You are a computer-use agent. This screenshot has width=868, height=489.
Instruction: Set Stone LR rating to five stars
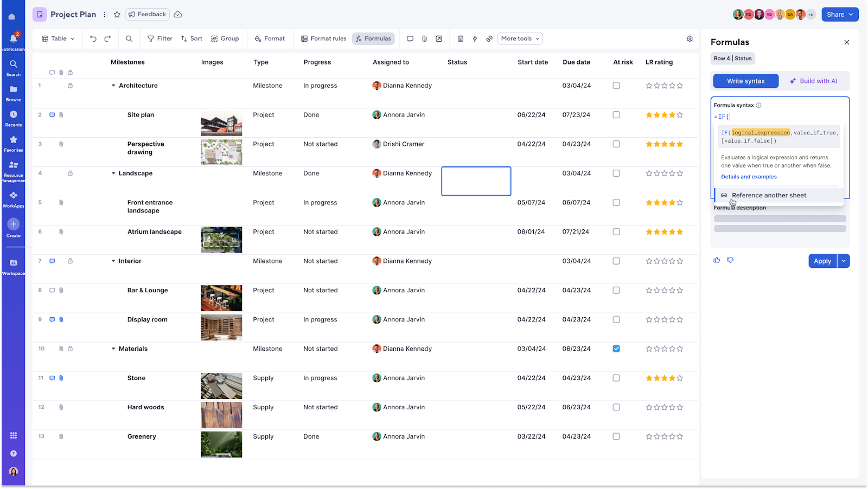click(x=680, y=378)
